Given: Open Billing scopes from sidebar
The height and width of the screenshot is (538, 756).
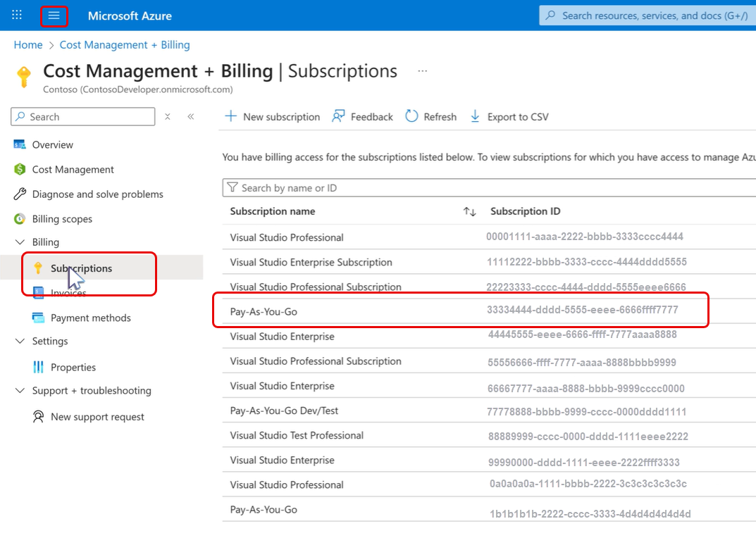Looking at the screenshot, I should [x=62, y=219].
